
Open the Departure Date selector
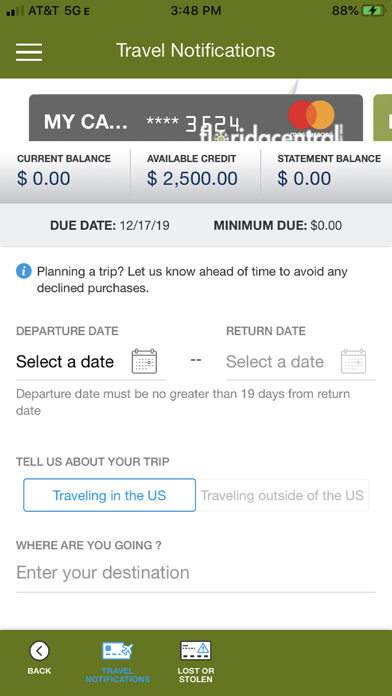coord(91,362)
